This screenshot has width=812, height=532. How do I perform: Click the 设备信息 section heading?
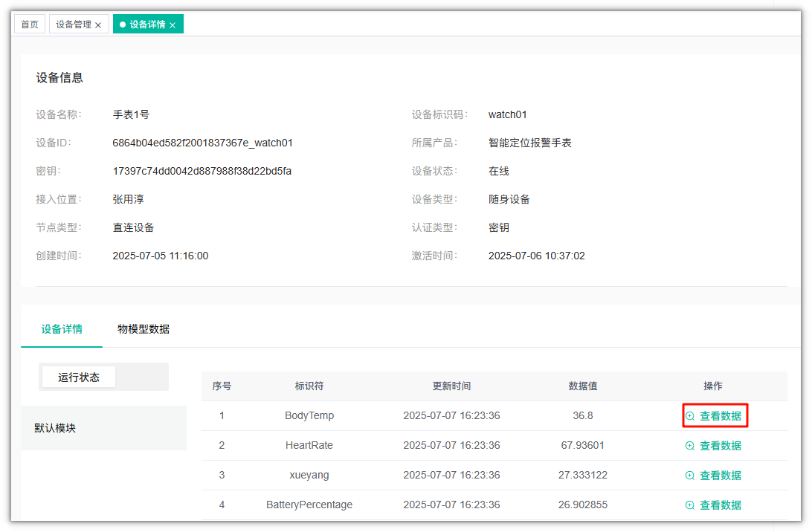click(59, 77)
